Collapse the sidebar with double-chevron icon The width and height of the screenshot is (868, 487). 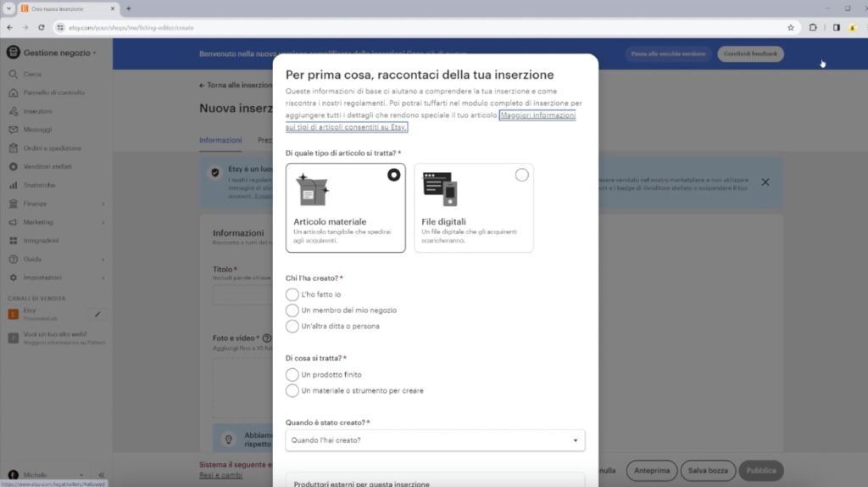(102, 475)
